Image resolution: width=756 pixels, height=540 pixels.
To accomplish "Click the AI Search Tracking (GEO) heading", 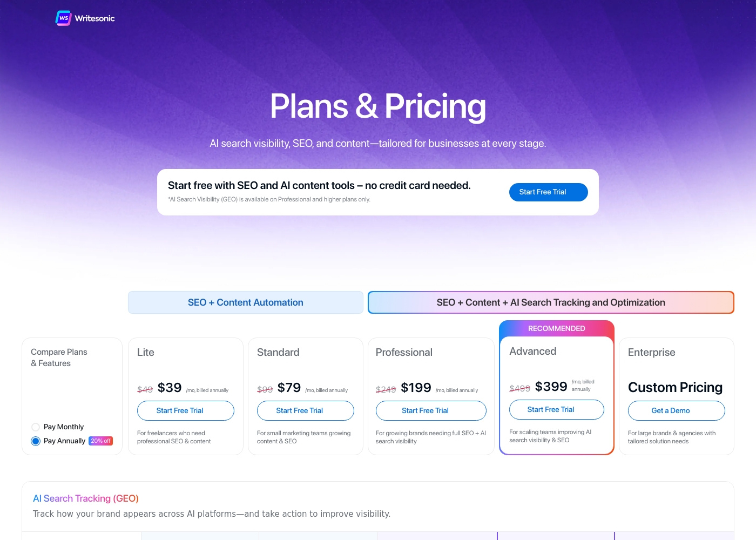I will point(86,498).
